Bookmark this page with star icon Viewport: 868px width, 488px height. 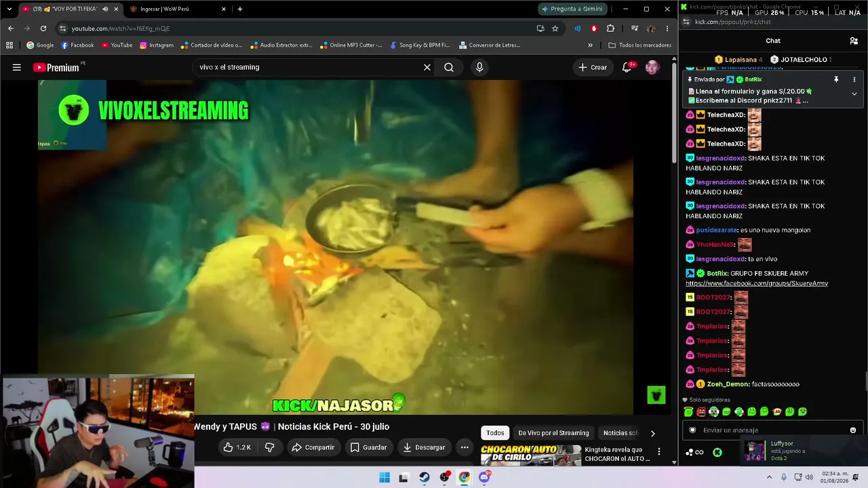(x=555, y=28)
